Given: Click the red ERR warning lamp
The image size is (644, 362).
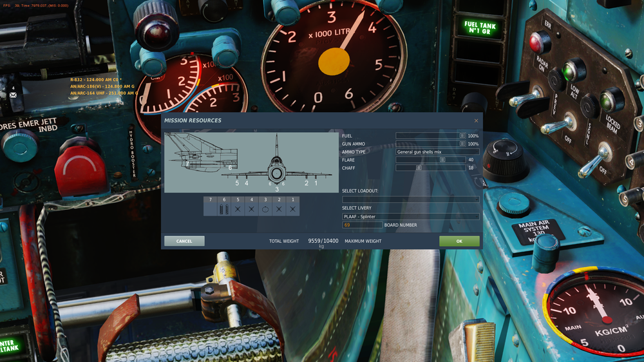Looking at the screenshot, I should pos(539,42).
